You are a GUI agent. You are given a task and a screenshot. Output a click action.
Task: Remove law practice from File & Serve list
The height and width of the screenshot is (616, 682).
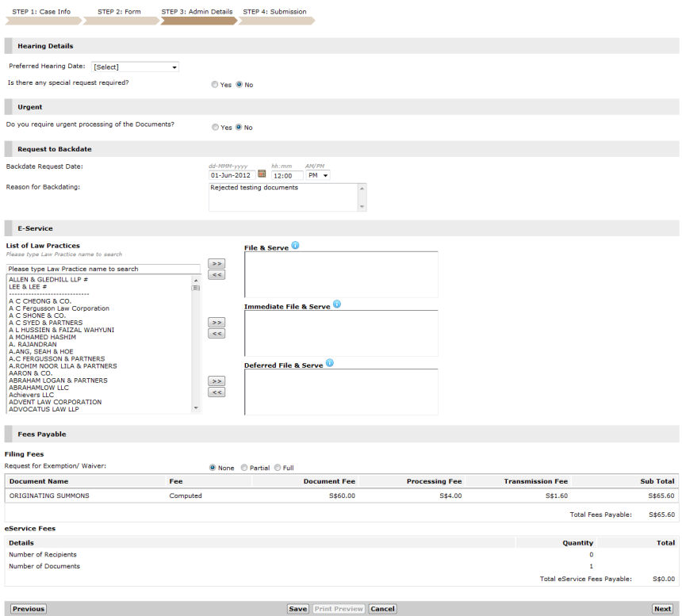(216, 275)
